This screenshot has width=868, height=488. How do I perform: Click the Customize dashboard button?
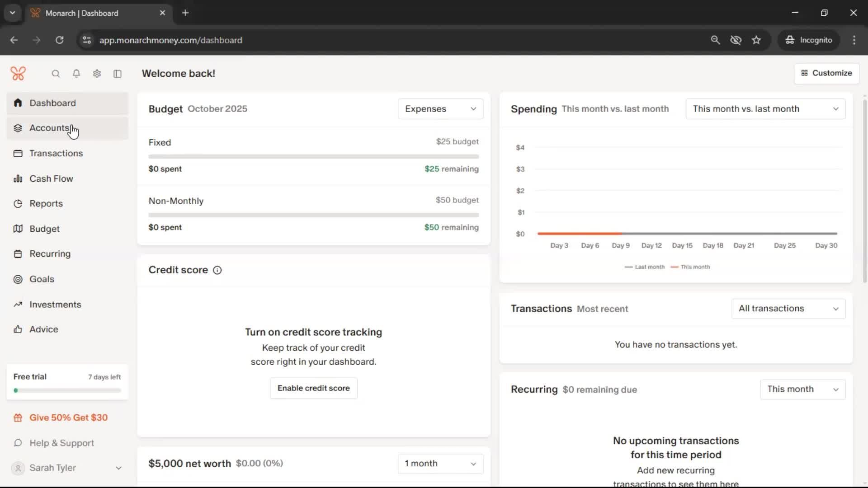pos(826,73)
